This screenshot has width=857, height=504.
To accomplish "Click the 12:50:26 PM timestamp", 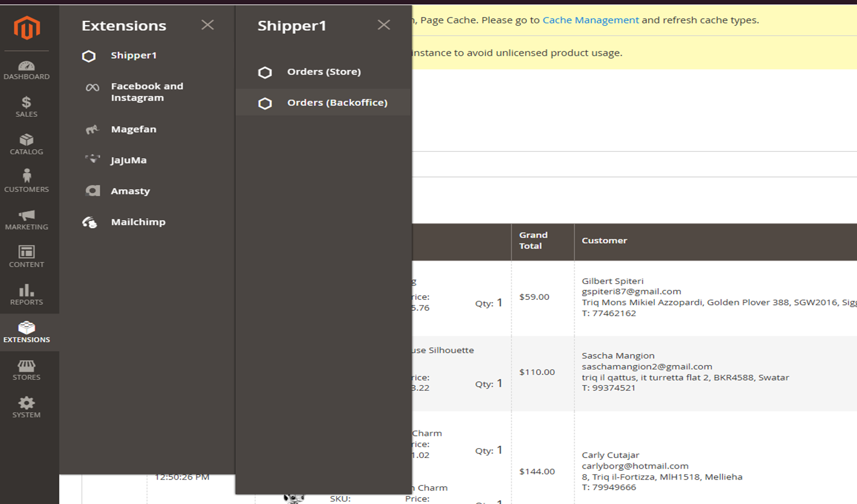I will coord(182,477).
